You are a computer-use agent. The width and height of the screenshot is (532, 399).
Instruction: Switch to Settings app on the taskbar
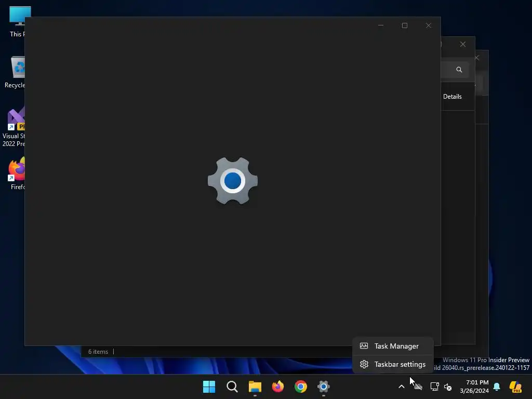pos(324,387)
